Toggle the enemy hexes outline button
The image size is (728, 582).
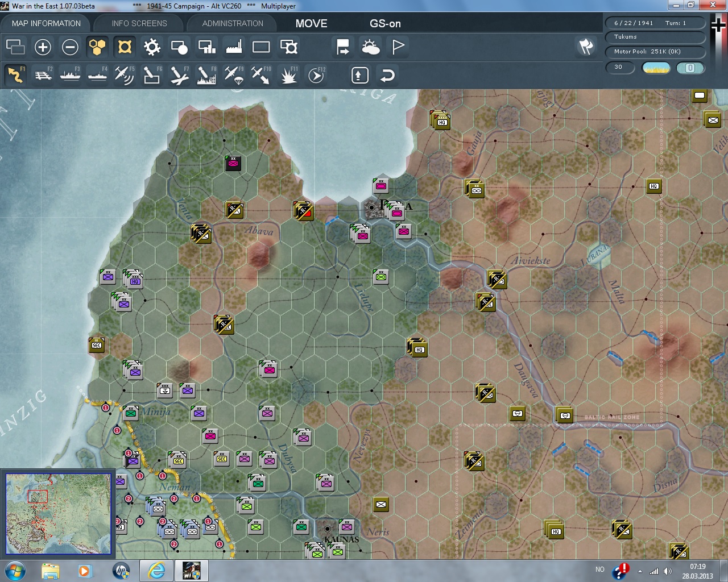click(125, 47)
